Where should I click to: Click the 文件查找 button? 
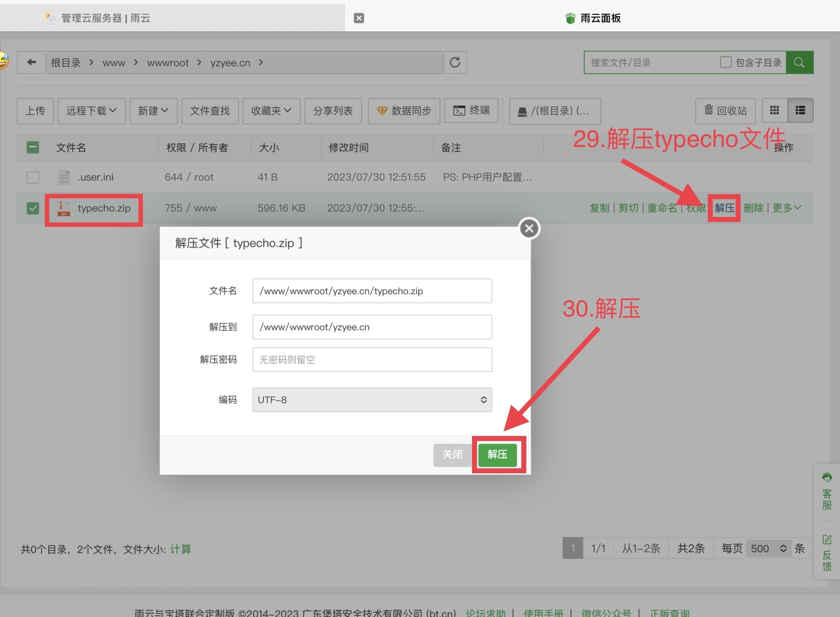point(210,111)
